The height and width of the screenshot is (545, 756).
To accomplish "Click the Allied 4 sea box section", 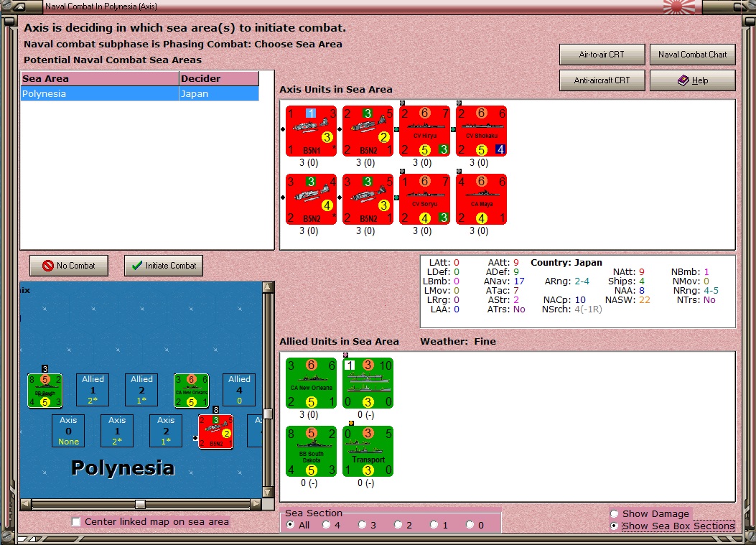I will (239, 390).
